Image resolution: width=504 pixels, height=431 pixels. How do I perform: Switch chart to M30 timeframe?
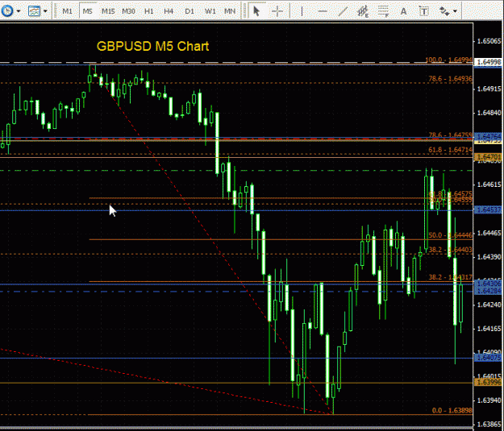128,11
